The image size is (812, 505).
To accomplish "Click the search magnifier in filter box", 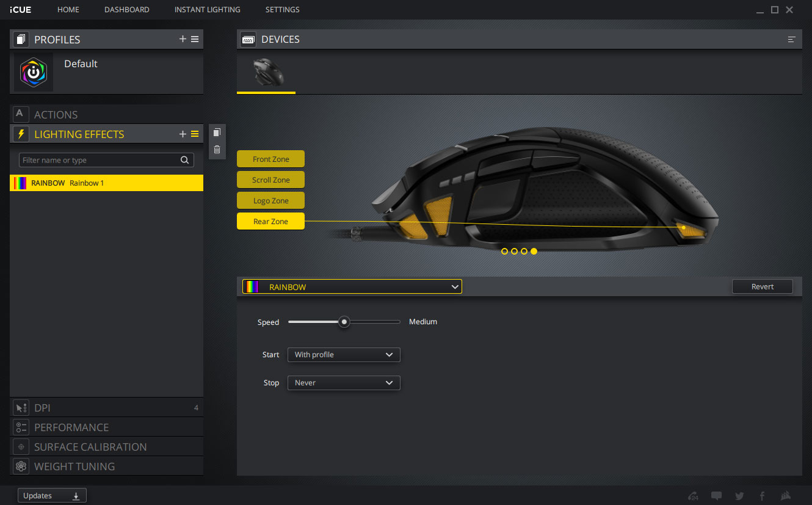I will [184, 160].
